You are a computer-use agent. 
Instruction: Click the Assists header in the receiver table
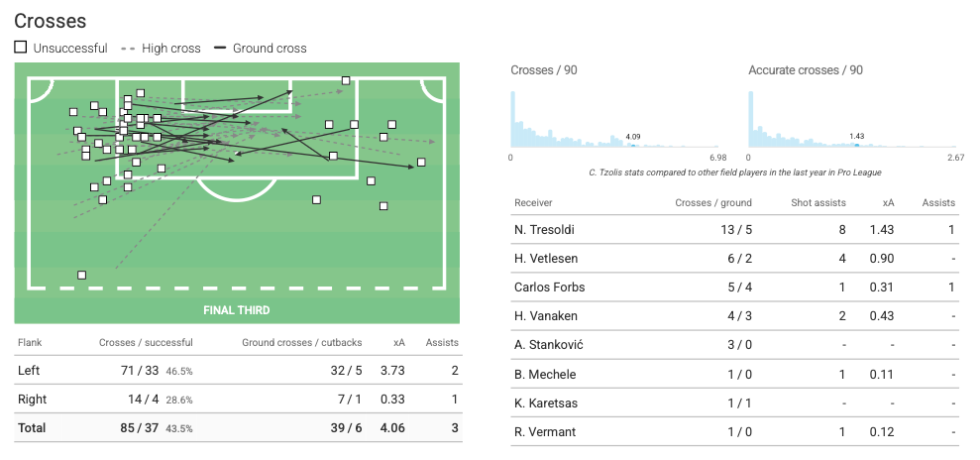tap(938, 202)
